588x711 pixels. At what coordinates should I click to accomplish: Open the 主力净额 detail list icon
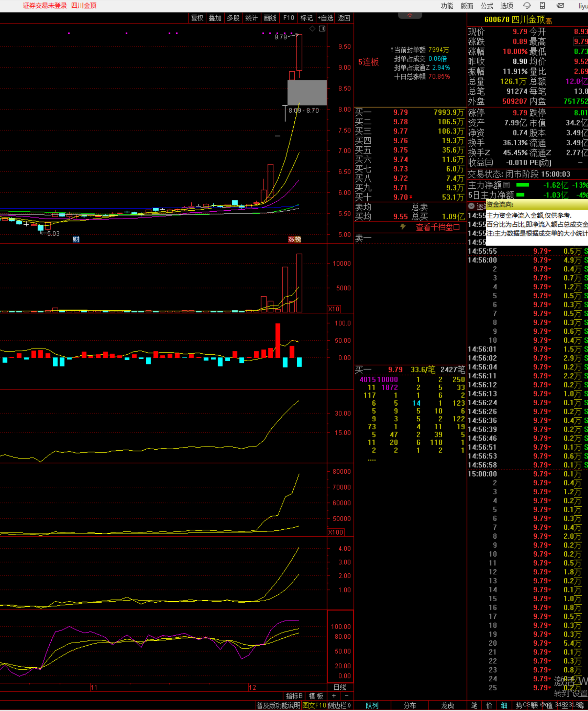pos(507,185)
